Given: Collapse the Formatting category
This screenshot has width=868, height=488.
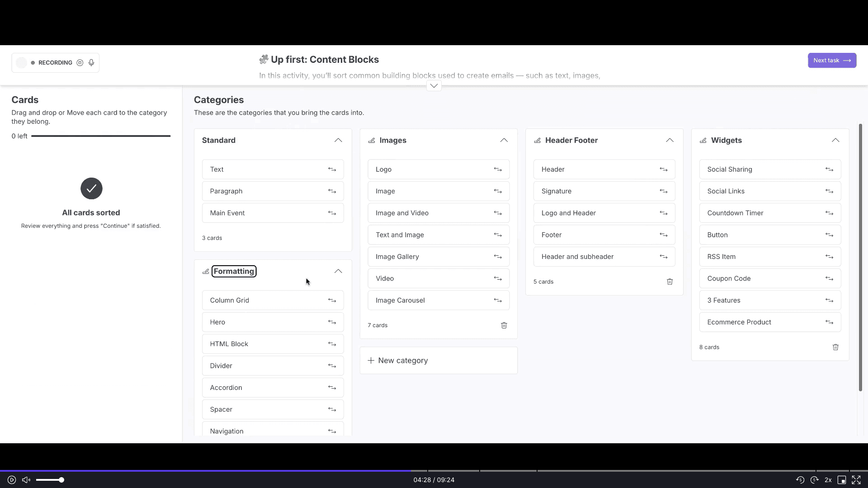Looking at the screenshot, I should [338, 271].
